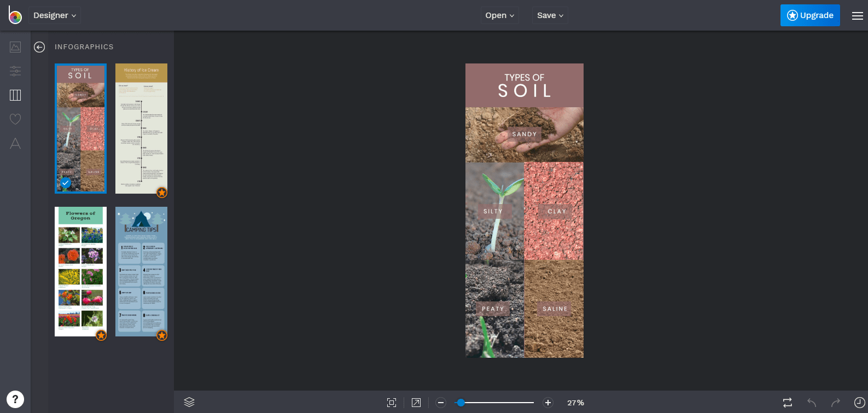The image size is (868, 413).
Task: Select the Templates columns sidebar icon
Action: [15, 95]
